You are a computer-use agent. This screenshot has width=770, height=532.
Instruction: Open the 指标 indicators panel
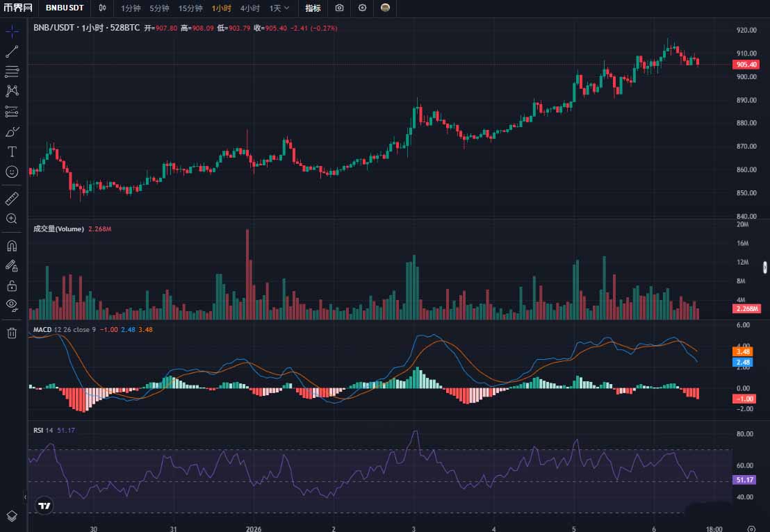coord(312,8)
